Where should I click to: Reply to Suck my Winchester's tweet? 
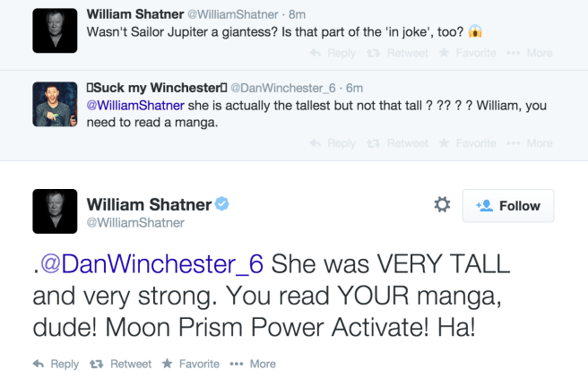click(333, 143)
